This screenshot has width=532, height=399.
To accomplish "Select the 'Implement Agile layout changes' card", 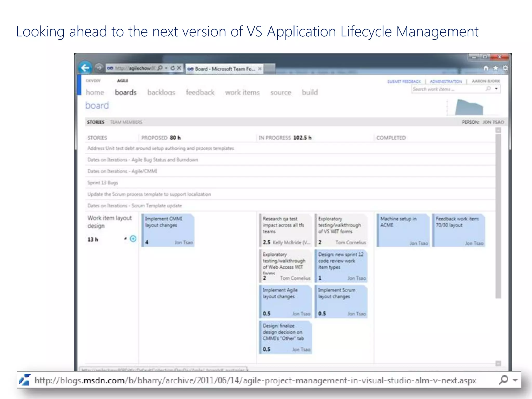I will pyautogui.click(x=285, y=302).
